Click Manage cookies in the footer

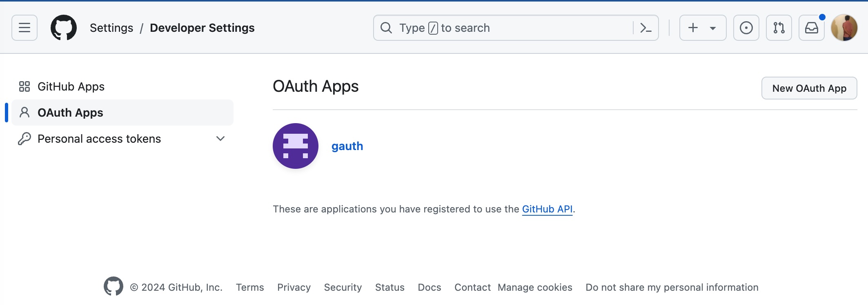click(x=535, y=287)
